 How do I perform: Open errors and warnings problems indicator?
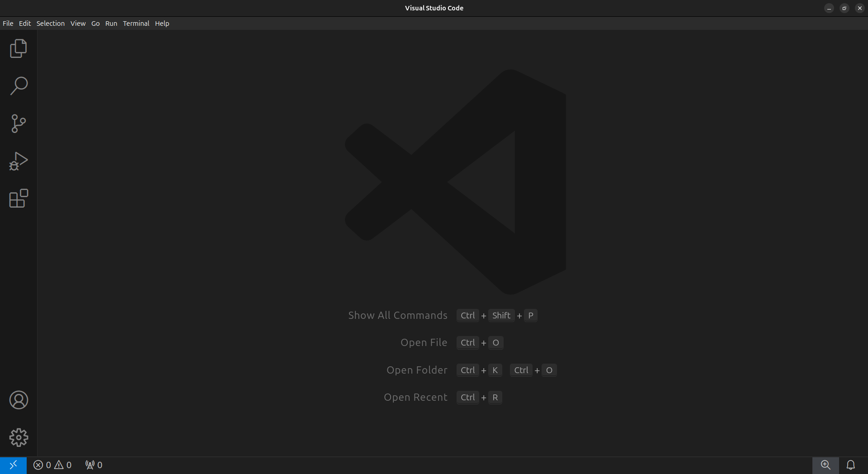click(x=52, y=465)
